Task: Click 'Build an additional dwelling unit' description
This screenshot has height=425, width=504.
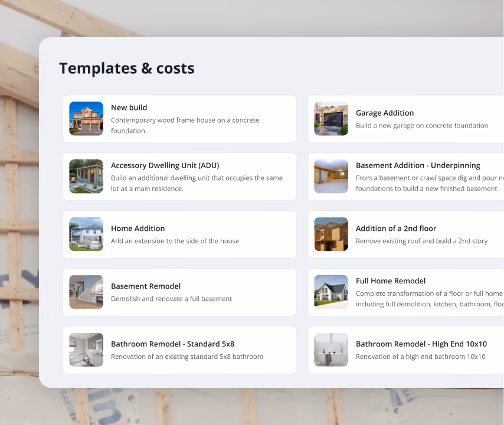Action: click(x=197, y=183)
